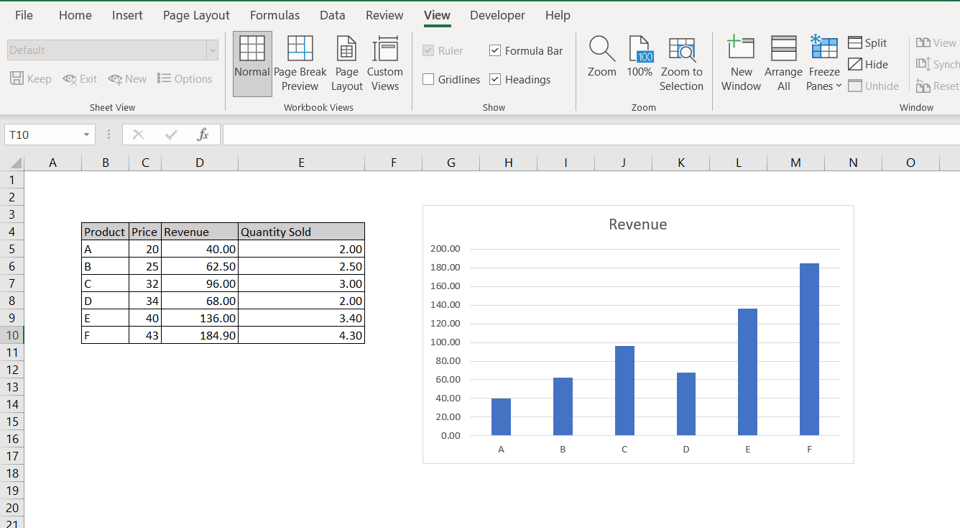Click cell with Revenue 184.90

point(200,336)
